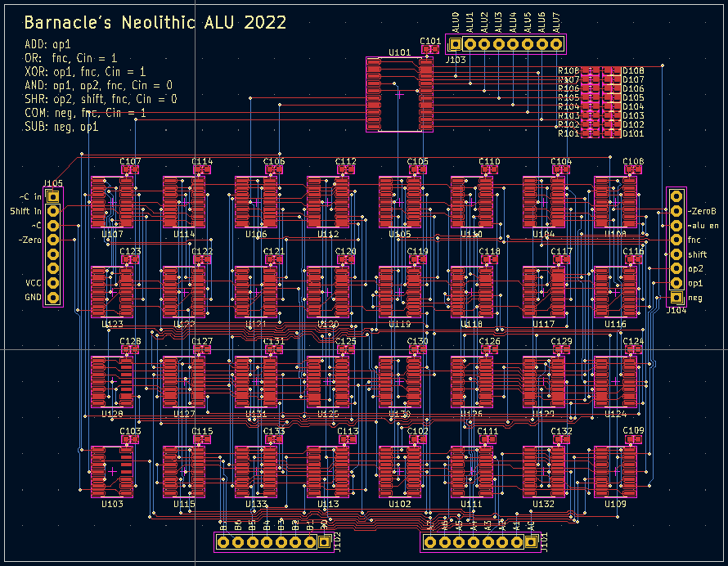Click the VCC pad on J105
Screen dimensions: 728x566
coord(53,282)
